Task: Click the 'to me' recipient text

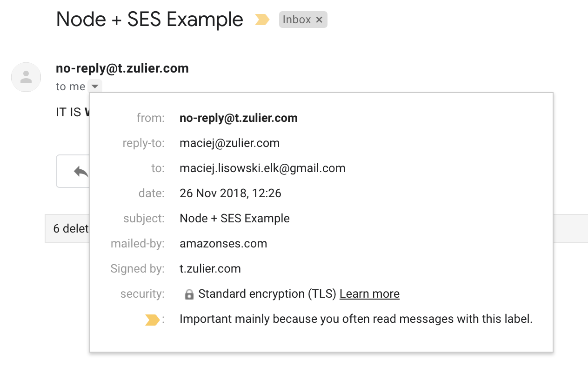Action: click(71, 87)
